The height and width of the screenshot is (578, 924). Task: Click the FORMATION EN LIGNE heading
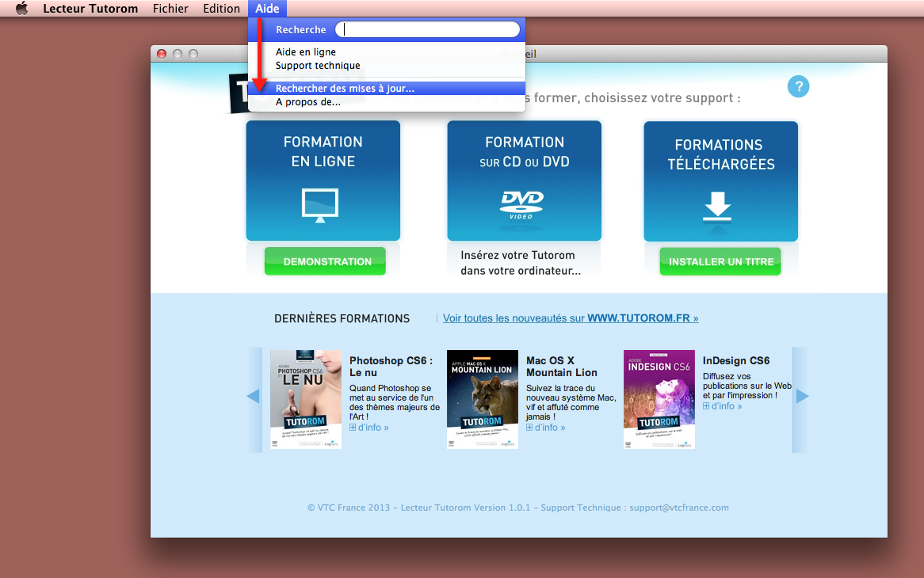coord(323,151)
